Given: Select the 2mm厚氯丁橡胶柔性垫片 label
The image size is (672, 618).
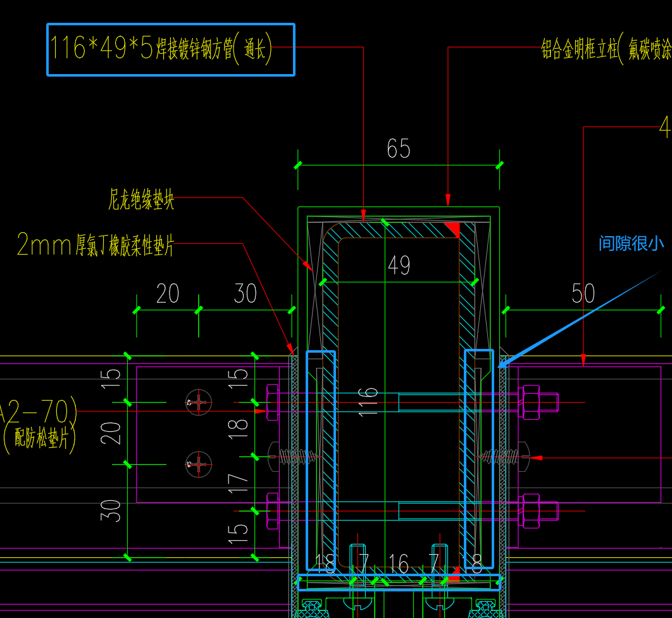Looking at the screenshot, I should [x=95, y=245].
